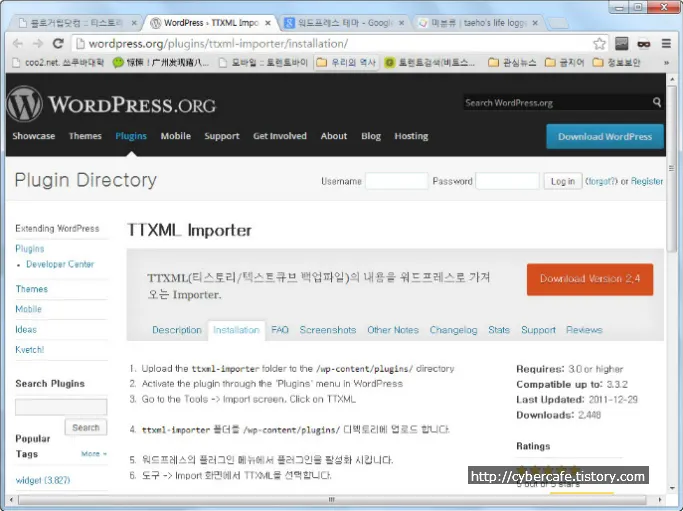Switch to the Stats tab
Screen dimensions: 683x511
[x=499, y=330]
